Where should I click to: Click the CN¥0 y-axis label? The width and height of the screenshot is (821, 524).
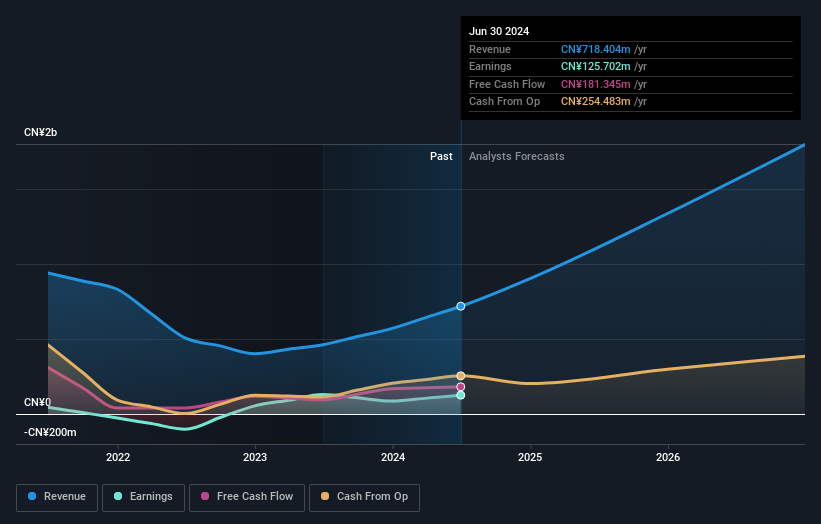38,402
